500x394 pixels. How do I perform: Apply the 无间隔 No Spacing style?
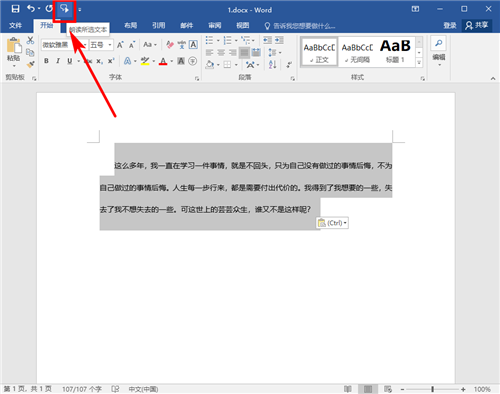coord(357,52)
